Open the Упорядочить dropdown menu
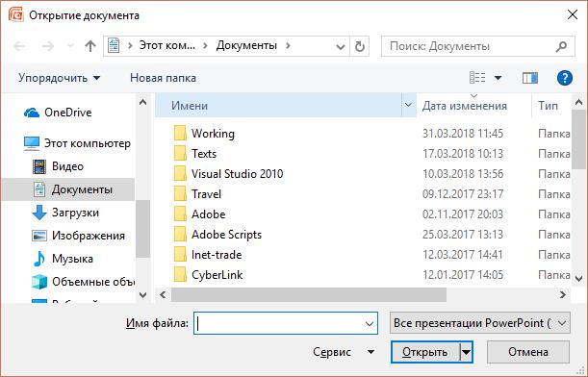Screen dimensions: 588x377 (x=60, y=78)
